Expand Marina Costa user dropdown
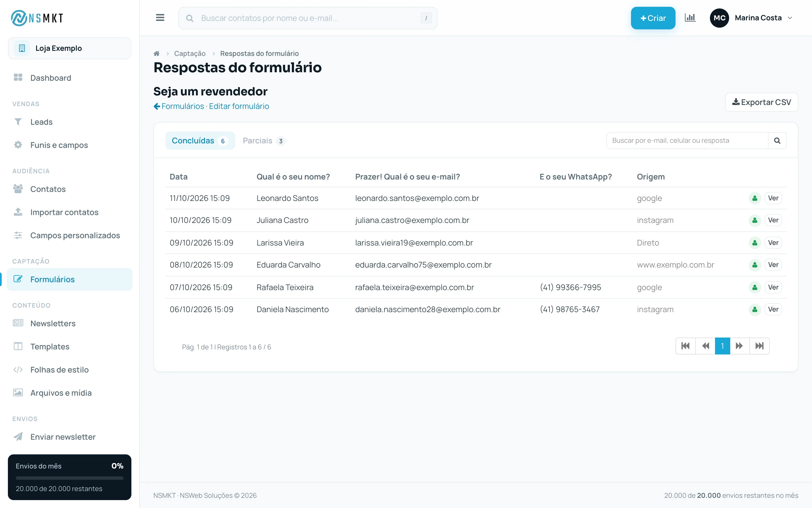 click(x=751, y=18)
